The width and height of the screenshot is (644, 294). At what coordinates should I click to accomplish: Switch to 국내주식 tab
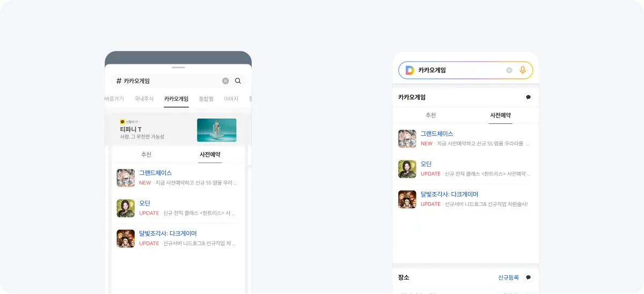pyautogui.click(x=144, y=99)
